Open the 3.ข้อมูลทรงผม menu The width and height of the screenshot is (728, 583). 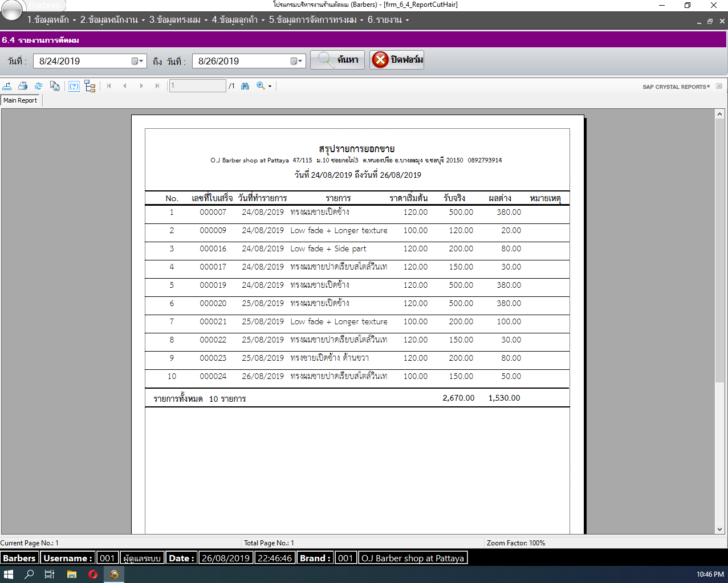[x=178, y=20]
